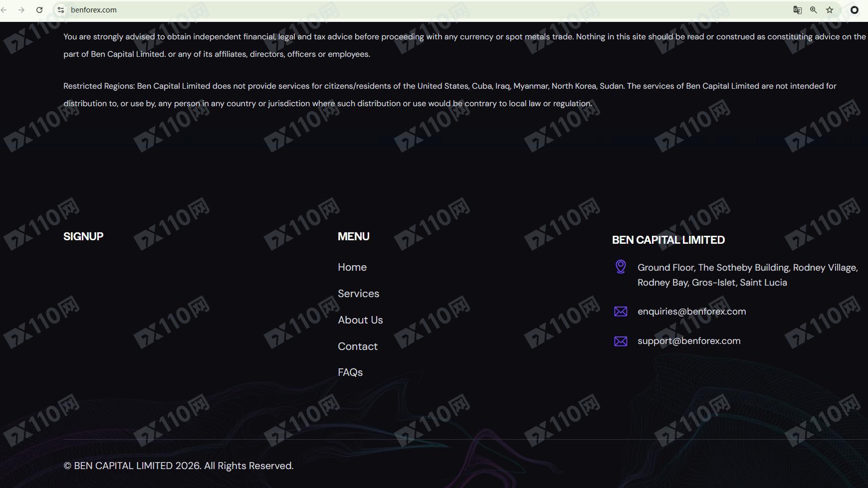
Task: Go to Home in the footer menu
Action: [x=352, y=267]
